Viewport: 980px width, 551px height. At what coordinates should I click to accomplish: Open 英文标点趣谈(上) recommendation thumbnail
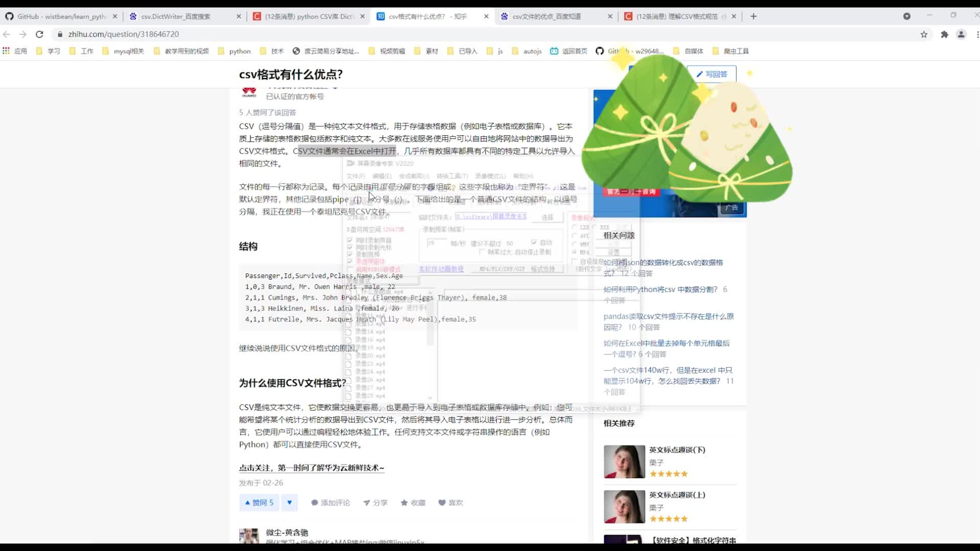click(x=624, y=506)
